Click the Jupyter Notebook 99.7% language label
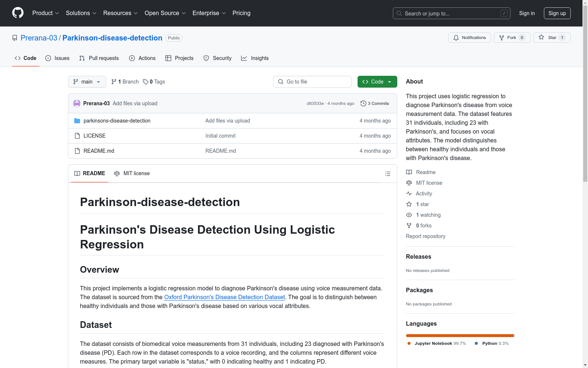This screenshot has height=368, width=588. (437, 343)
